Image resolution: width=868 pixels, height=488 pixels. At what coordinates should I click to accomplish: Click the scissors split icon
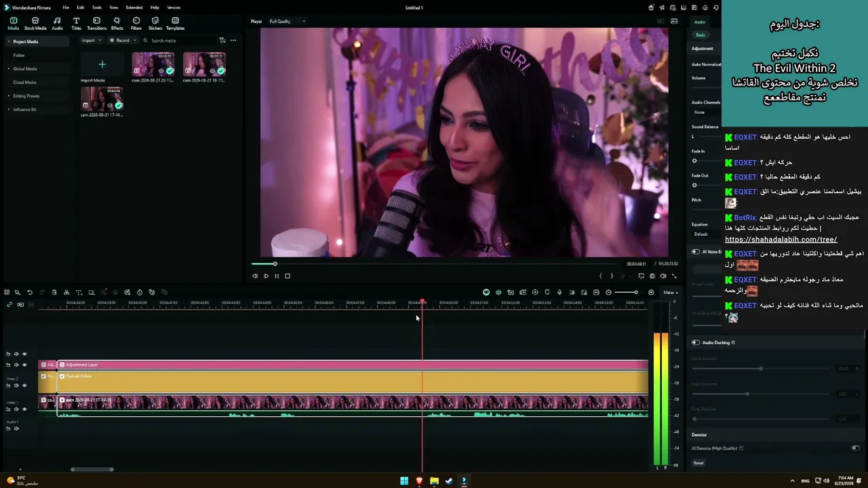point(66,292)
